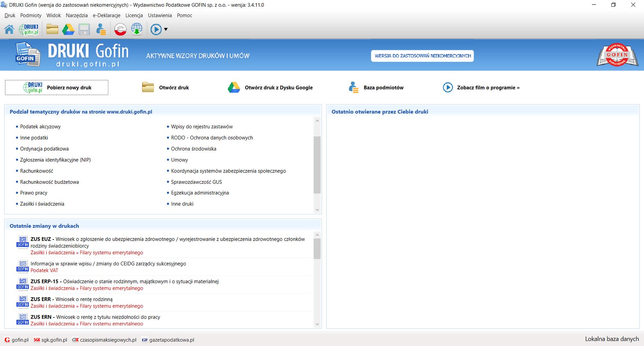
Task: Click the ZUS ERR form icon
Action: [x=22, y=302]
